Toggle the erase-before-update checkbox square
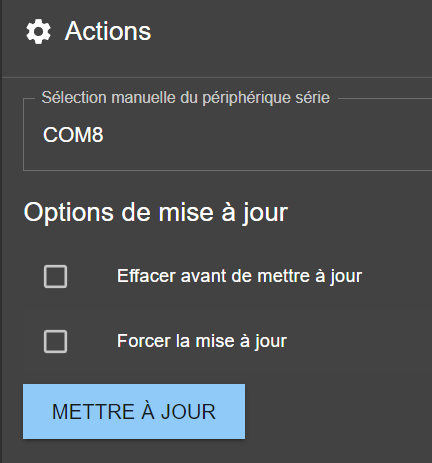 pos(55,276)
